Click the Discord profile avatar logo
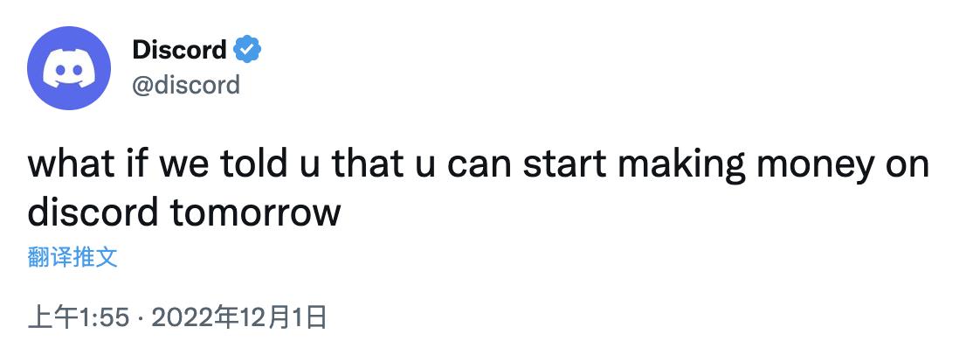980x362 pixels. point(69,68)
